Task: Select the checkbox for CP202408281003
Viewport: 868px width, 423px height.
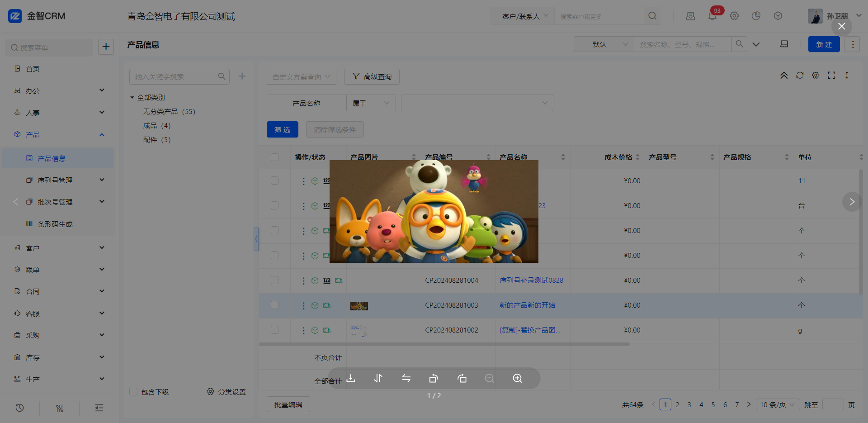Action: click(x=274, y=305)
